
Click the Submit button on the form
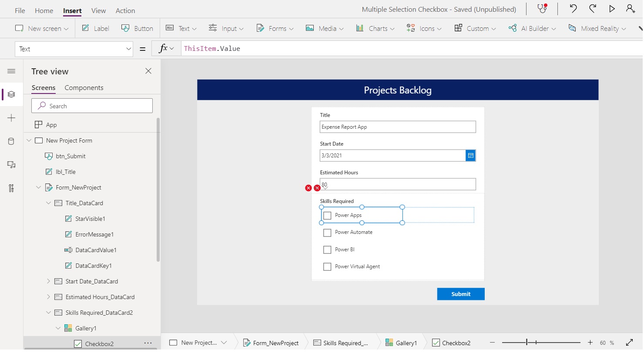(460, 294)
